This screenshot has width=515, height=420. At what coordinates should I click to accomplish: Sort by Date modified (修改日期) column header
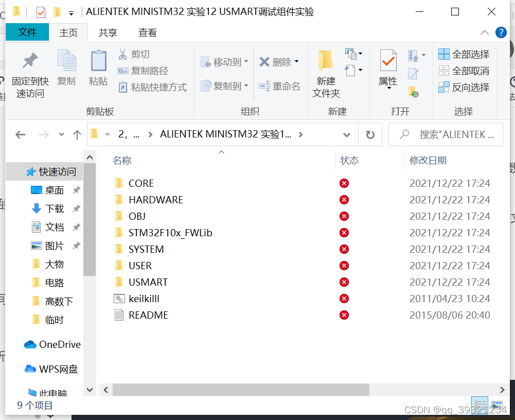[428, 161]
